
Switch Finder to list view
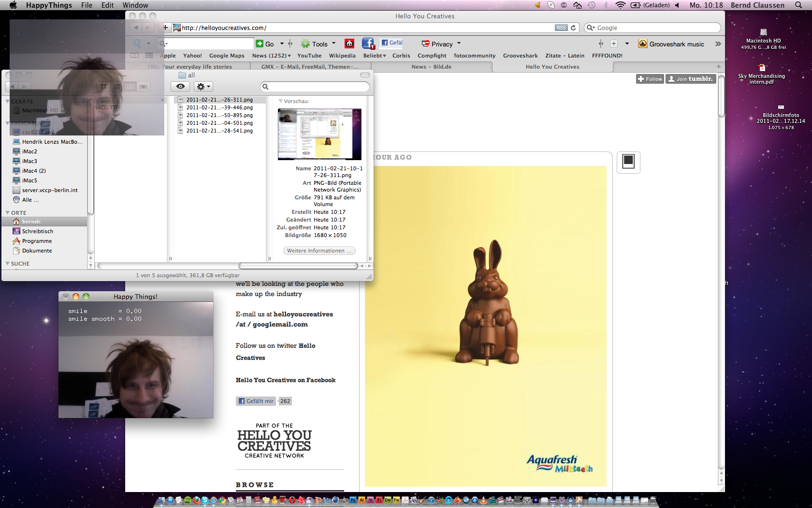pyautogui.click(x=117, y=87)
